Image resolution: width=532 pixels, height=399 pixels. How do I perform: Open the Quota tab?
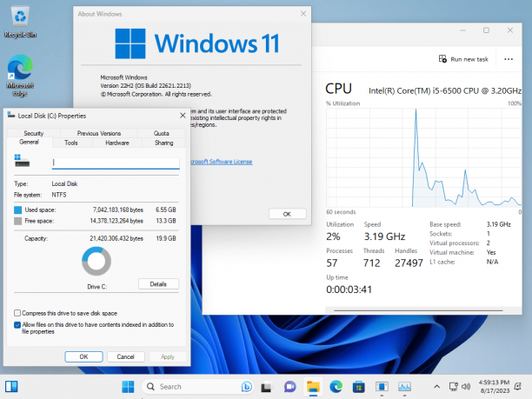(x=161, y=133)
